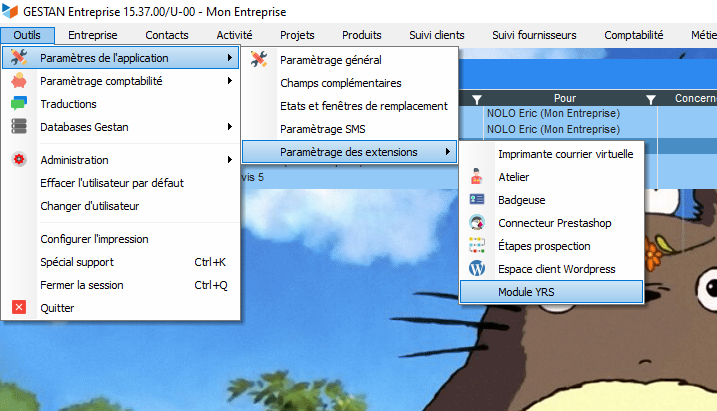The width and height of the screenshot is (717, 411).
Task: Select Module YRS extension entry
Action: 530,292
